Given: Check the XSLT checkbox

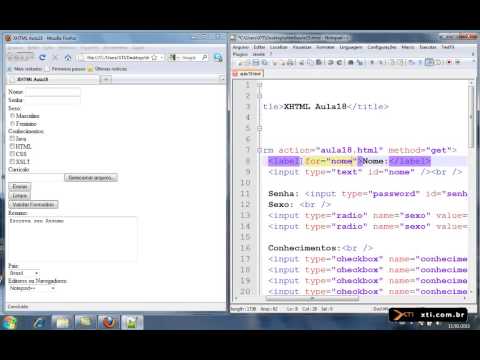Looking at the screenshot, I should pyautogui.click(x=12, y=161).
